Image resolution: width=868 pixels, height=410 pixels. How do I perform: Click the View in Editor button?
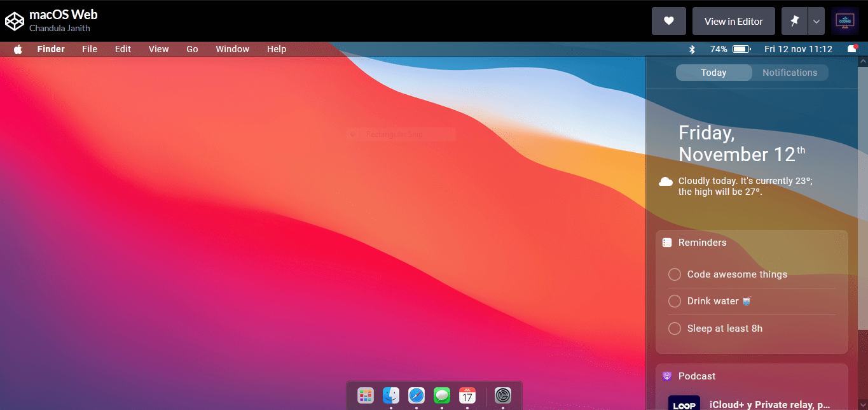[733, 21]
